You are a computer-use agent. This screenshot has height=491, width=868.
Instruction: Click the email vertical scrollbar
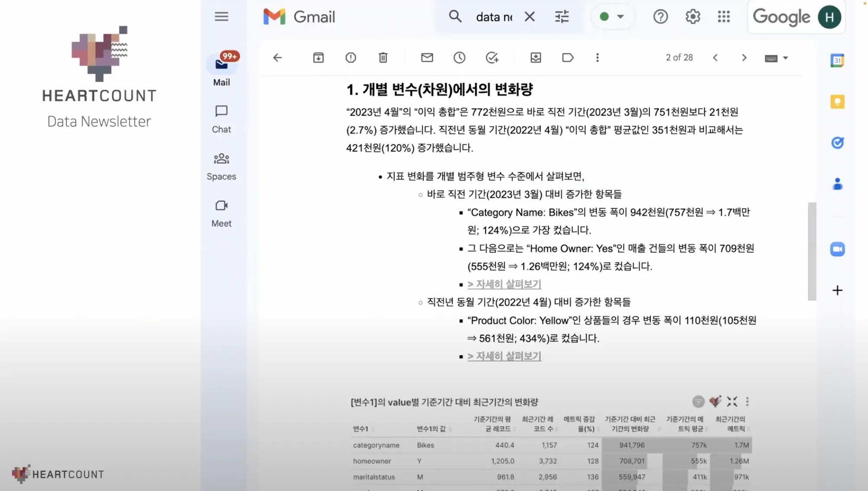point(812,251)
